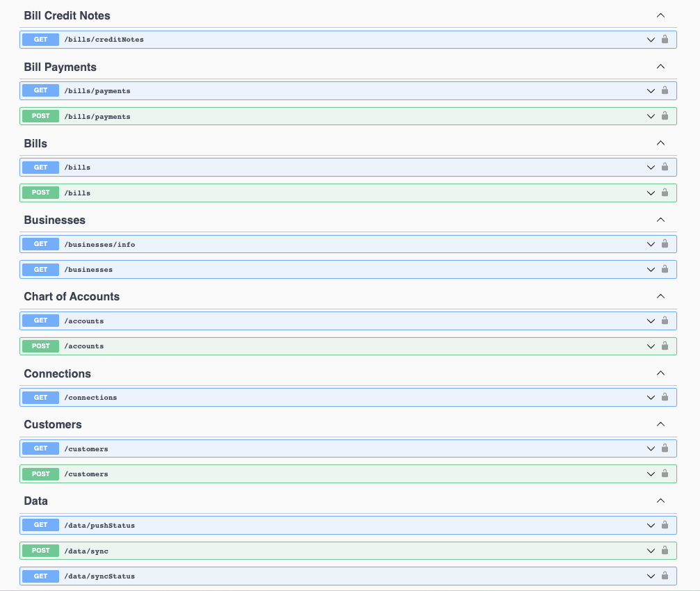Collapse the Customers section chevron

(x=660, y=423)
